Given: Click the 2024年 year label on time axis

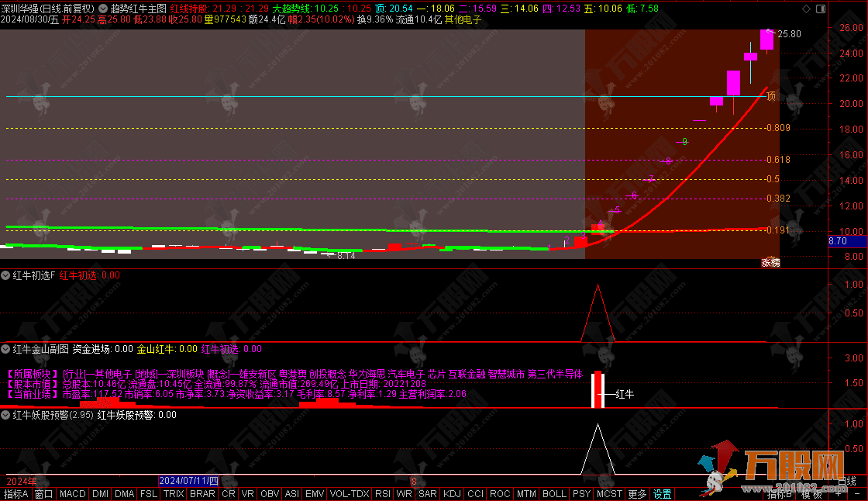Looking at the screenshot, I should pos(22,482).
